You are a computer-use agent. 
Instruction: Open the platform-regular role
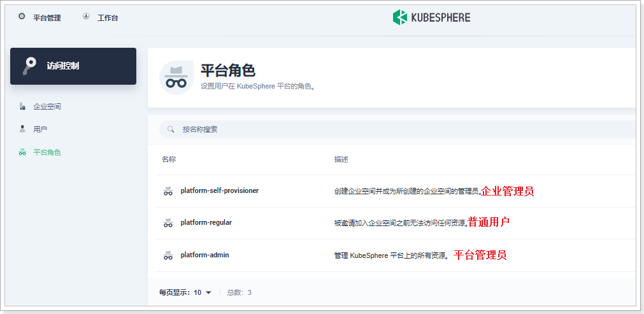pyautogui.click(x=206, y=222)
